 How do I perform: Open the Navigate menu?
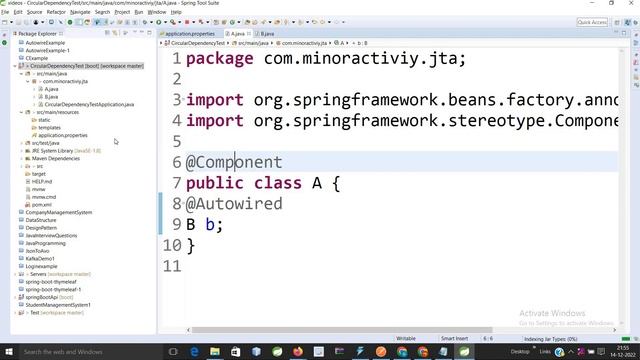coord(80,12)
